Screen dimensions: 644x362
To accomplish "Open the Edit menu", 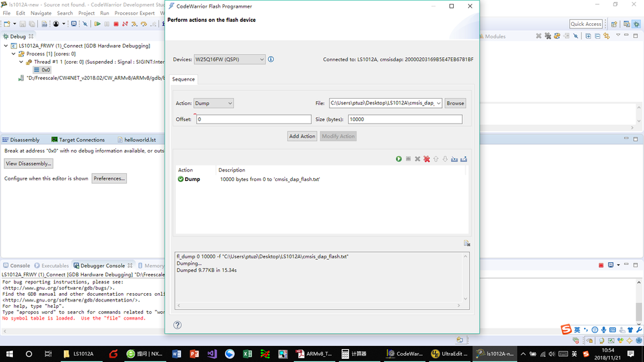I will click(21, 13).
